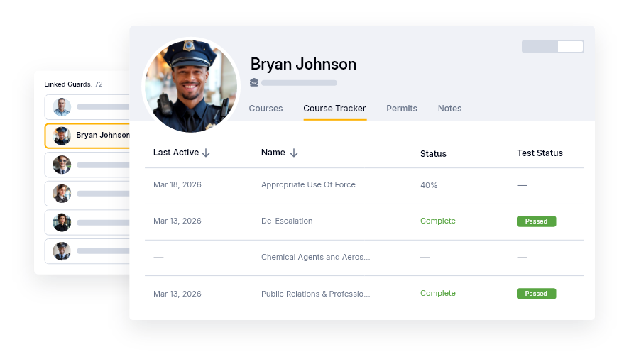Open Public Relations & Professio... course

click(x=316, y=294)
